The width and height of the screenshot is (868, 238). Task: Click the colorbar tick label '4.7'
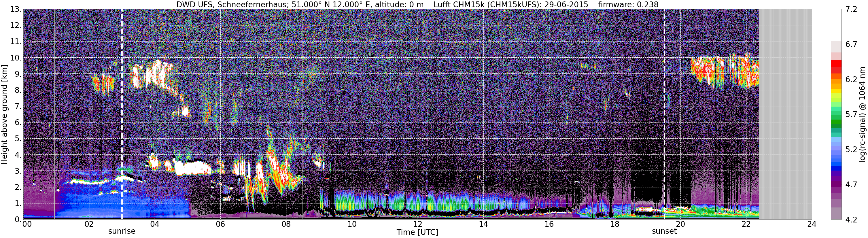pyautogui.click(x=852, y=185)
